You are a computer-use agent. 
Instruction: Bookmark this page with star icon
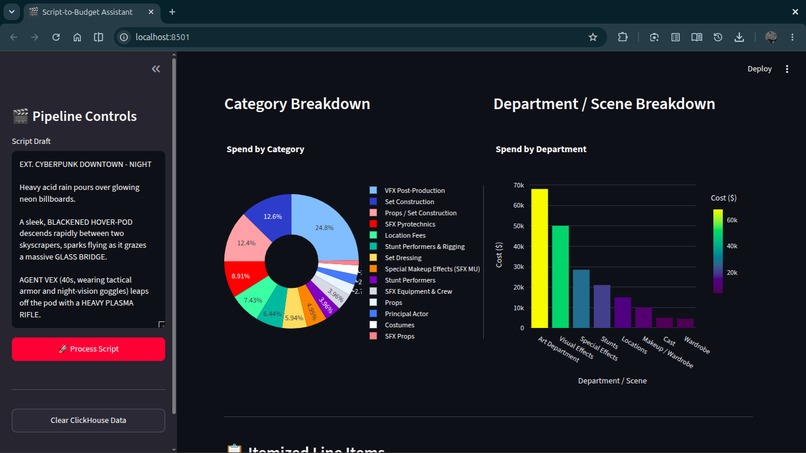tap(593, 37)
